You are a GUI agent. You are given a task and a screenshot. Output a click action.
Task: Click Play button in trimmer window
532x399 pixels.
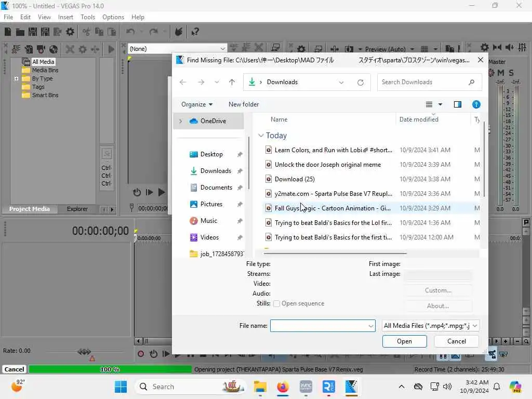(x=162, y=192)
